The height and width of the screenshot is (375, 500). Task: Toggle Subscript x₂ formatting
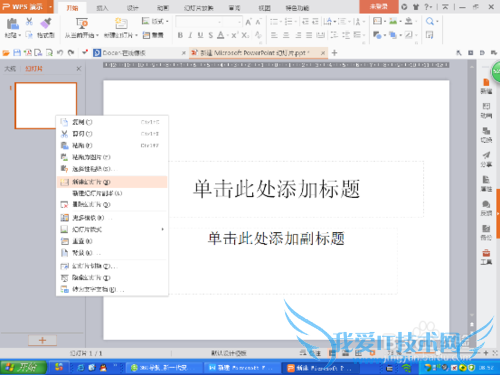245,35
